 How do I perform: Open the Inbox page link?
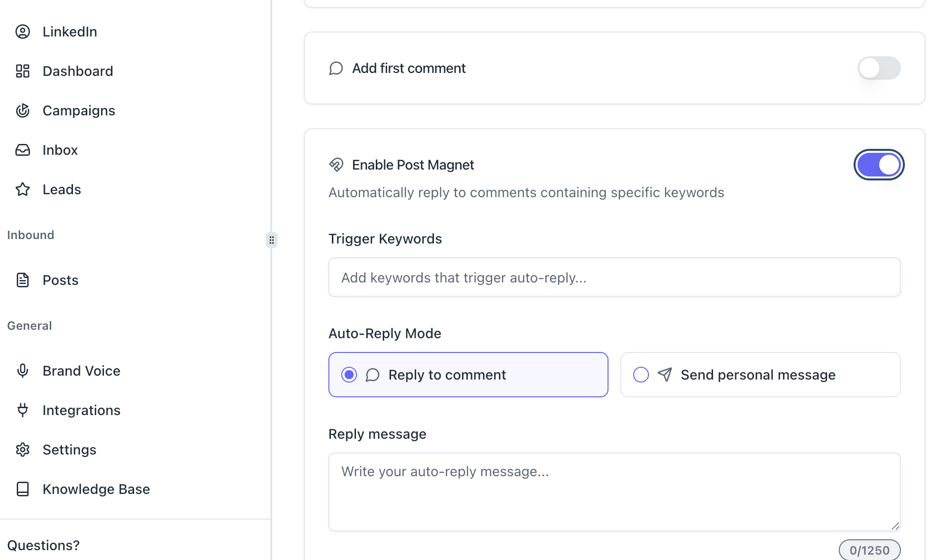click(60, 150)
